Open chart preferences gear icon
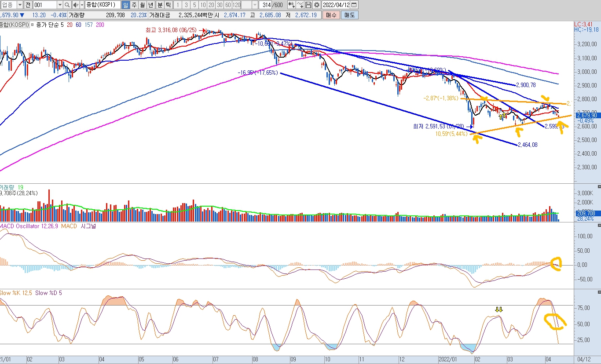601x364 pixels. pyautogui.click(x=316, y=5)
